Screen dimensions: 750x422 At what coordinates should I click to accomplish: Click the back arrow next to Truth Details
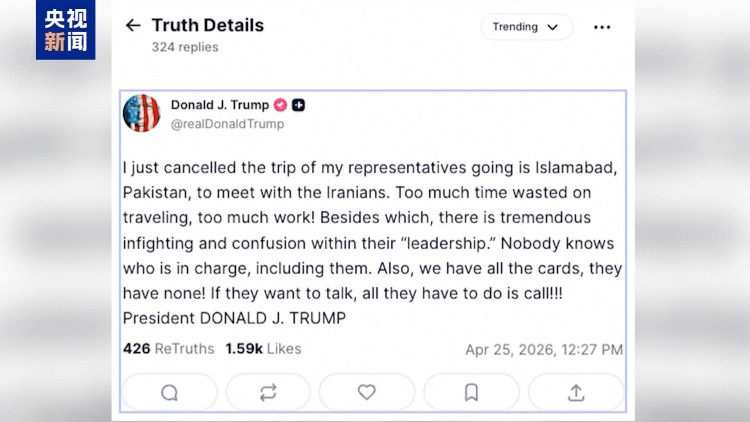click(133, 26)
